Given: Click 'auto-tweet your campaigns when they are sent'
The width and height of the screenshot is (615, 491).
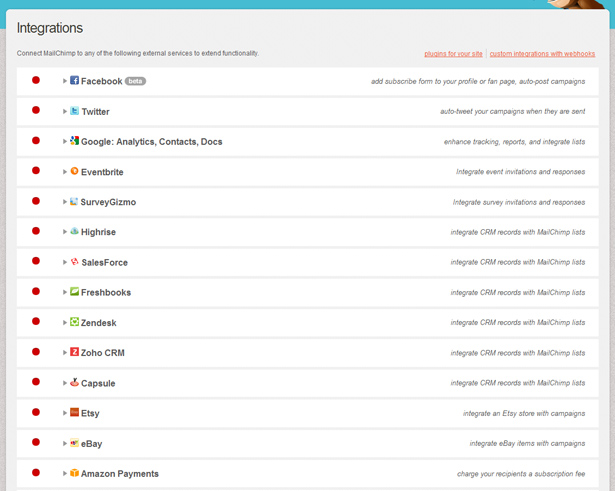Looking at the screenshot, I should [512, 111].
